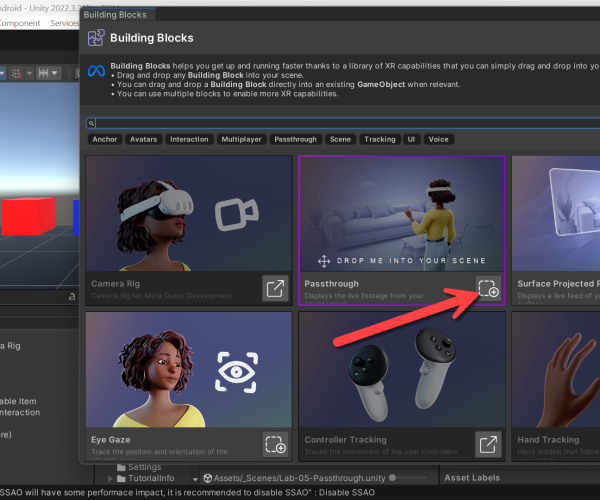Filter blocks by the UI tag
Screen dimensions: 600x500
(x=411, y=139)
